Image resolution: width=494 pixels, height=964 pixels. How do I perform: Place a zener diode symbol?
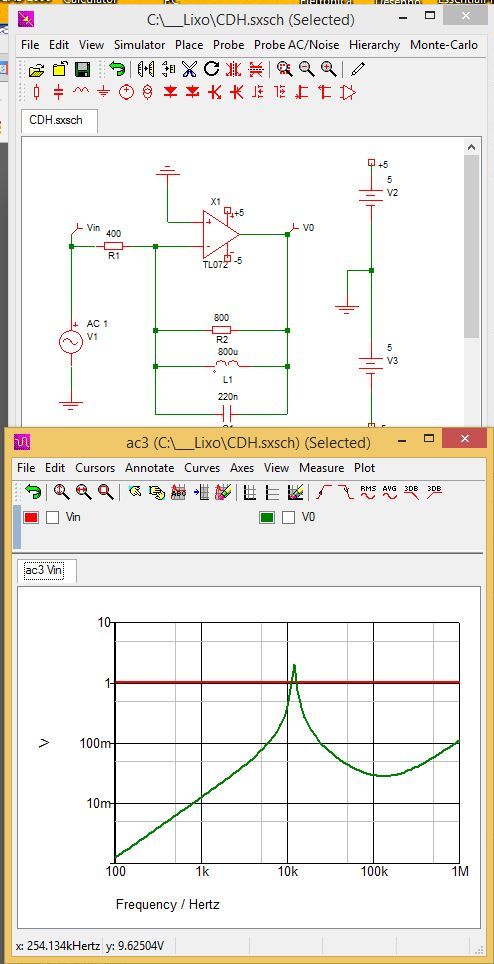point(192,93)
